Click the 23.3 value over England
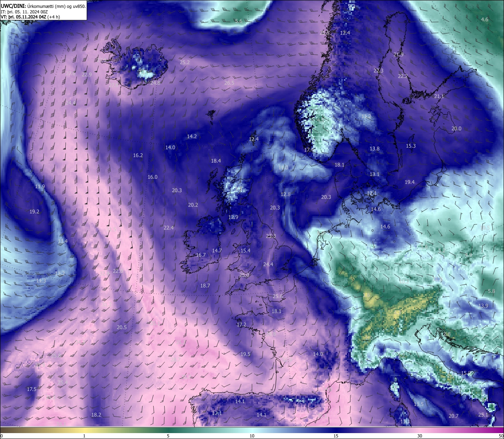Image resolution: width=504 pixels, height=439 pixels. [271, 236]
